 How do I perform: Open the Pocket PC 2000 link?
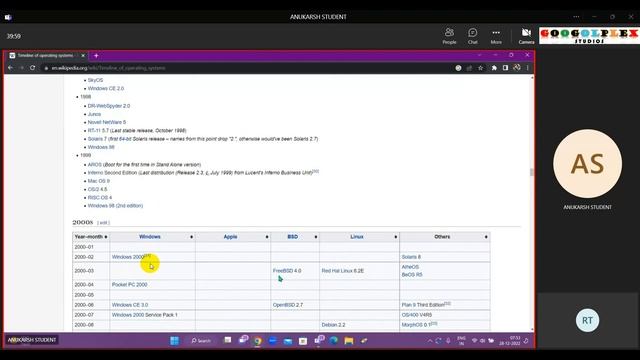click(x=129, y=284)
